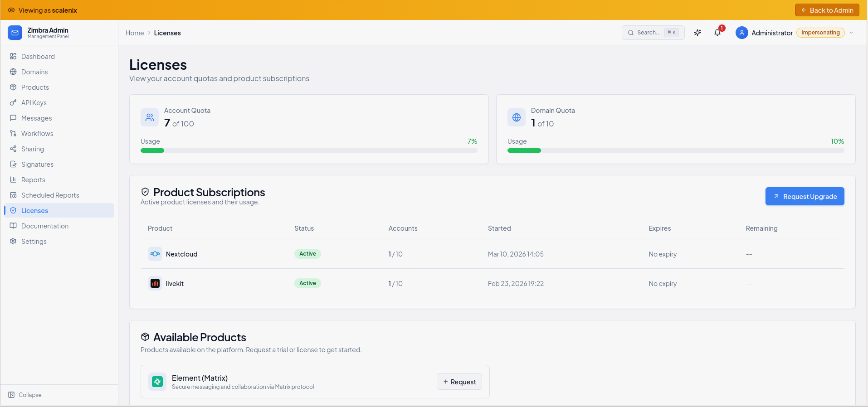Screen dimensions: 868x407
Task: Navigate to Workflows section
Action: (37, 134)
